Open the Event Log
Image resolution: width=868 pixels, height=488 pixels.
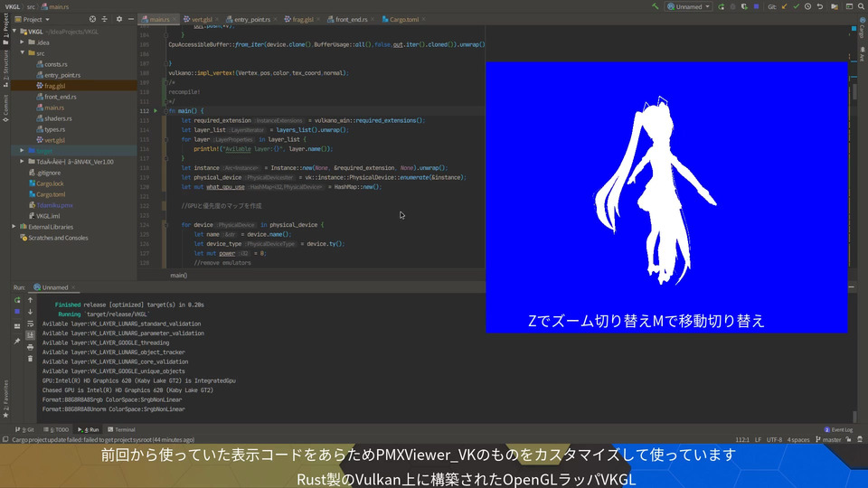(x=840, y=429)
